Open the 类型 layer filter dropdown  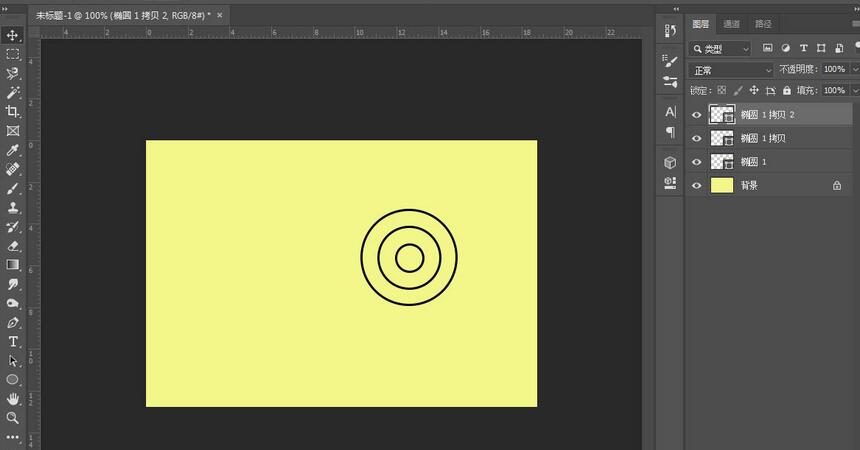tap(722, 48)
